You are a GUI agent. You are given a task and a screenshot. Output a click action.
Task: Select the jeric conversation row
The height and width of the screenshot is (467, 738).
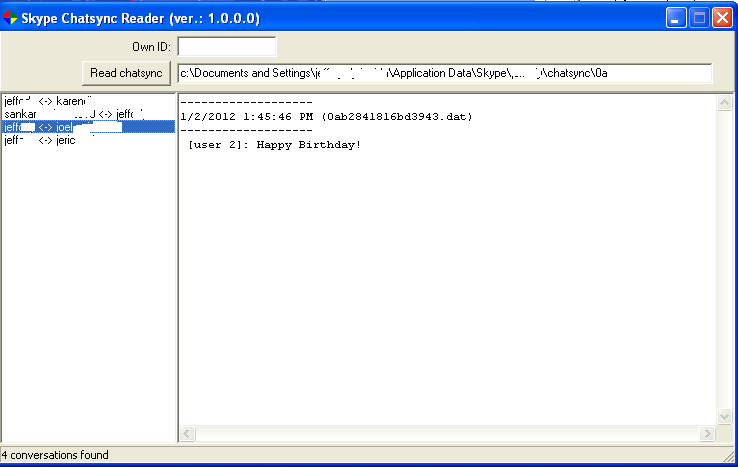88,140
